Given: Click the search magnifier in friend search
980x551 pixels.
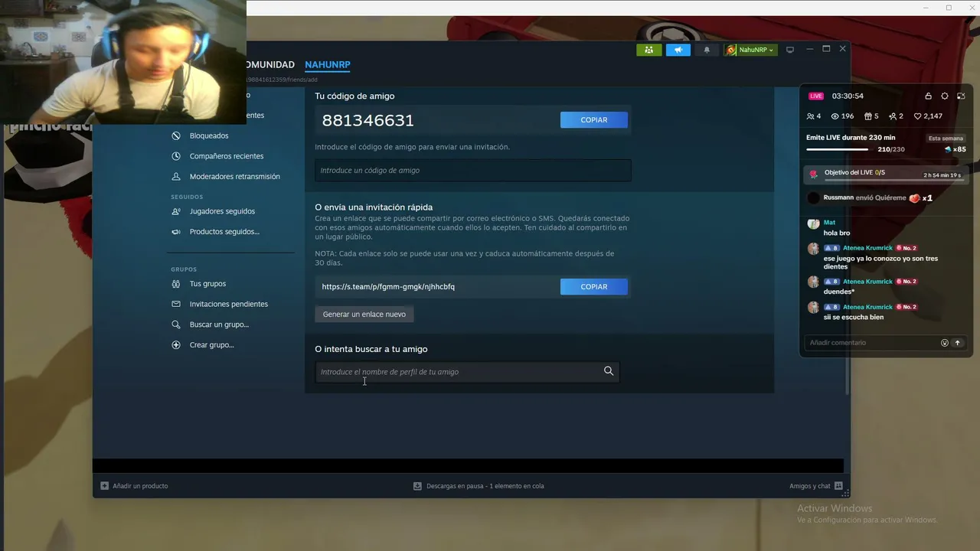Looking at the screenshot, I should (609, 371).
